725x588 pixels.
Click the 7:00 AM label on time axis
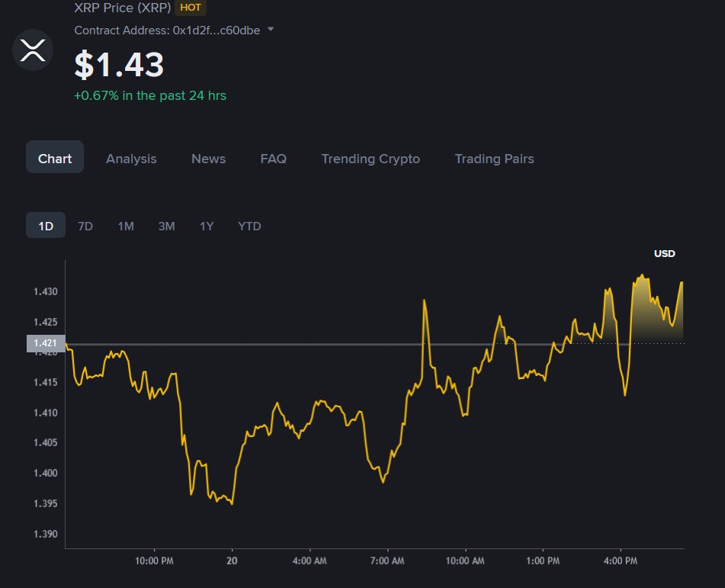pos(387,561)
